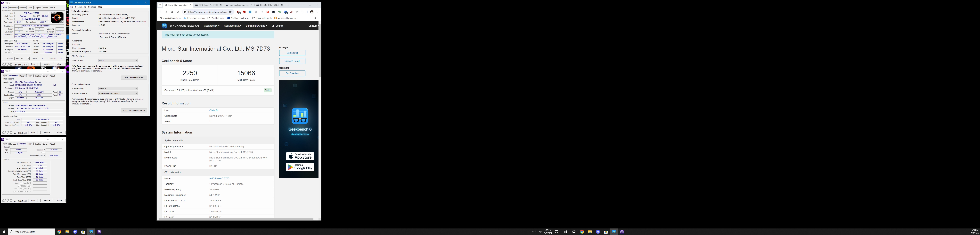This screenshot has width=980, height=235.
Task: Open the Compute Device Radeon RX 6900 XT dropdown
Action: click(118, 94)
